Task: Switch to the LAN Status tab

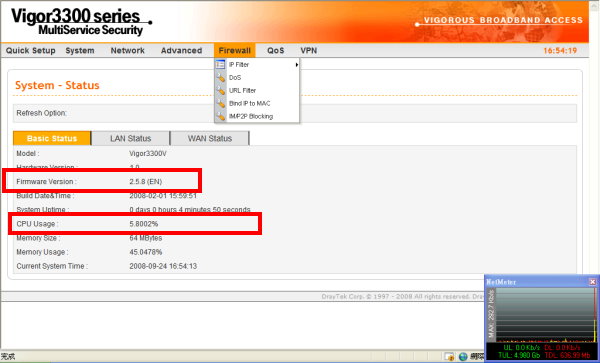Action: click(131, 138)
